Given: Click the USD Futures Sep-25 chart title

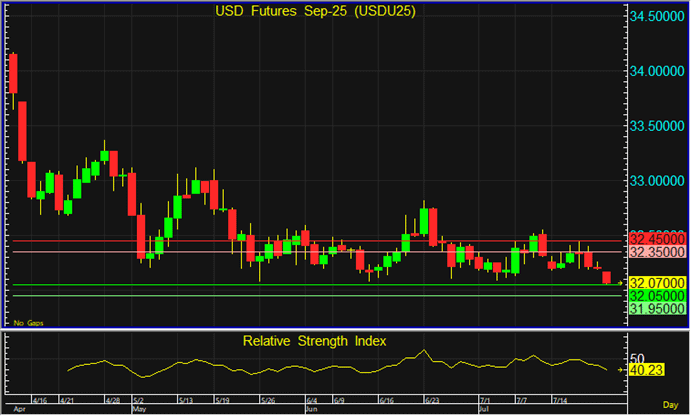Looking at the screenshot, I should point(317,13).
